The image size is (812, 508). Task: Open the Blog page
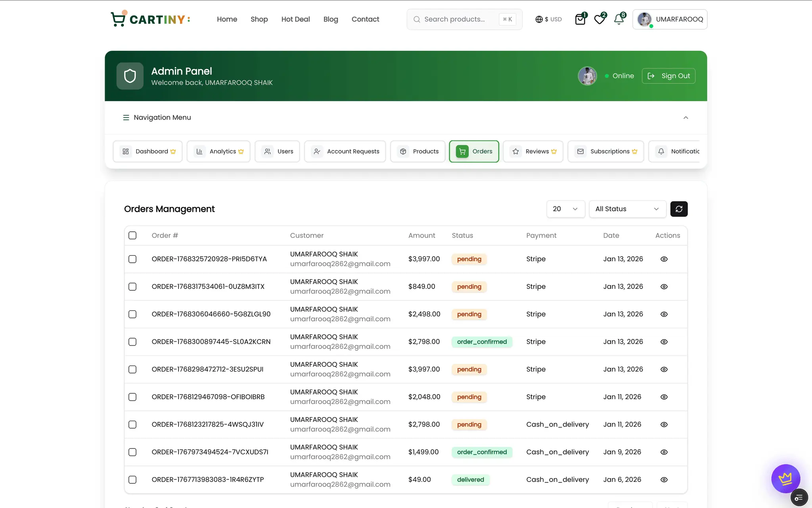tap(331, 19)
